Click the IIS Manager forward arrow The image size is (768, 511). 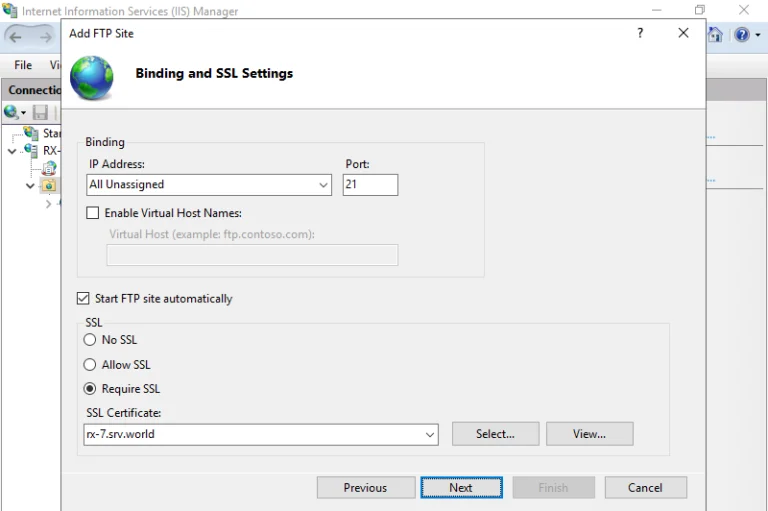[45, 37]
